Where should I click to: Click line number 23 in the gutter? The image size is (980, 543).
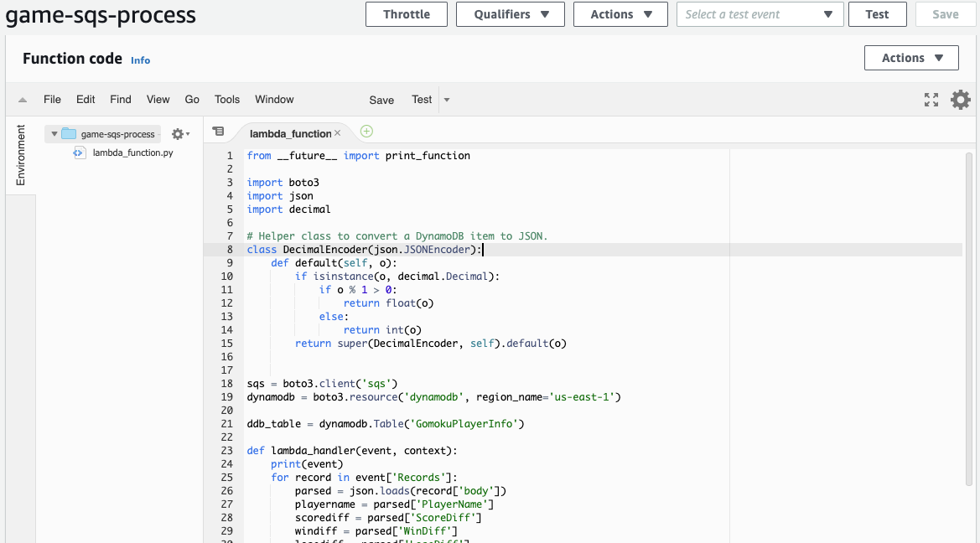click(x=226, y=451)
